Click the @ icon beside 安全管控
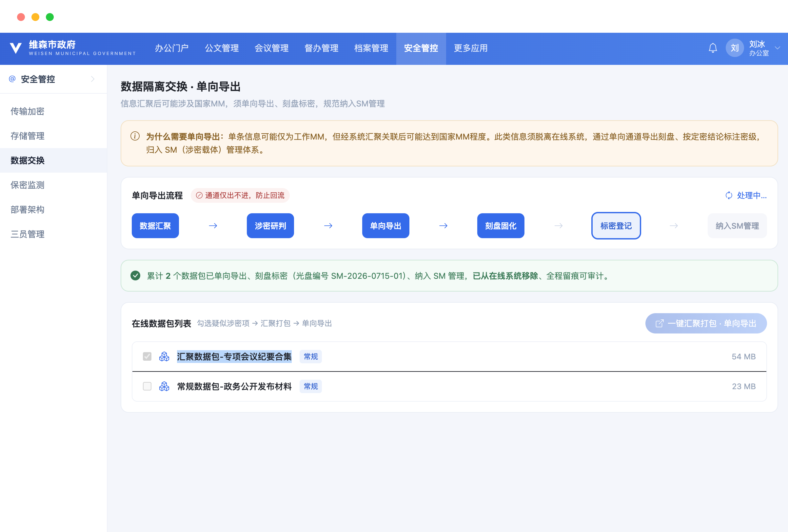 click(12, 79)
